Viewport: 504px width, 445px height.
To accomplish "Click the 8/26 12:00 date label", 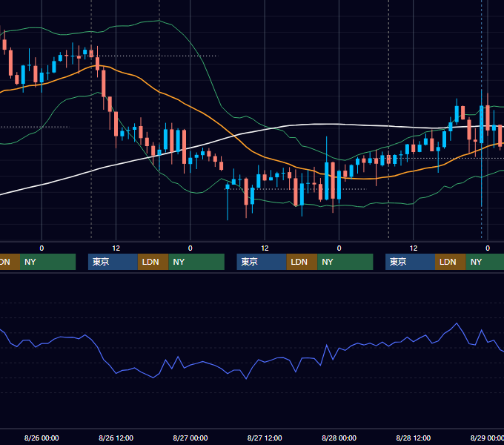I will (116, 438).
